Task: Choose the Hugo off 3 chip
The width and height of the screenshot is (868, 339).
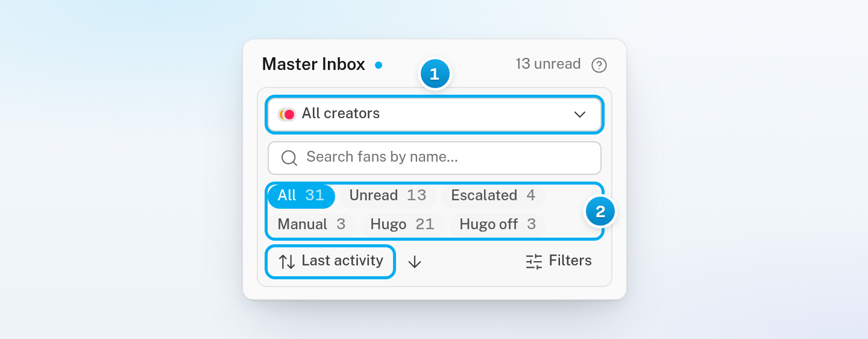Action: coord(497,225)
